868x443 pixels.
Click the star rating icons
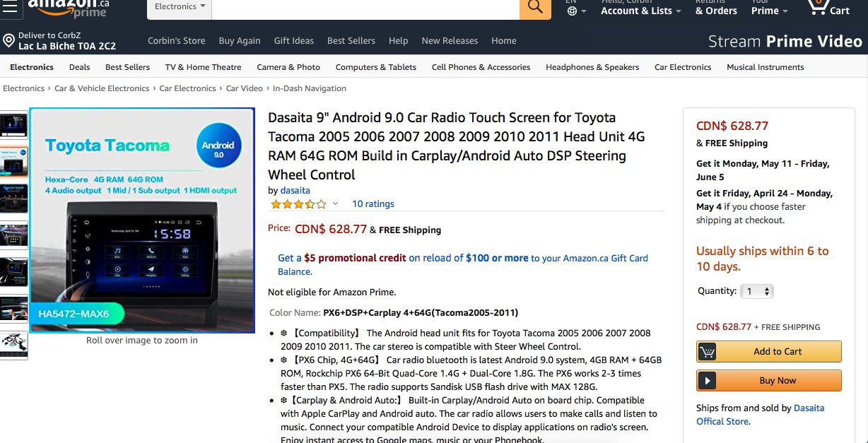298,204
